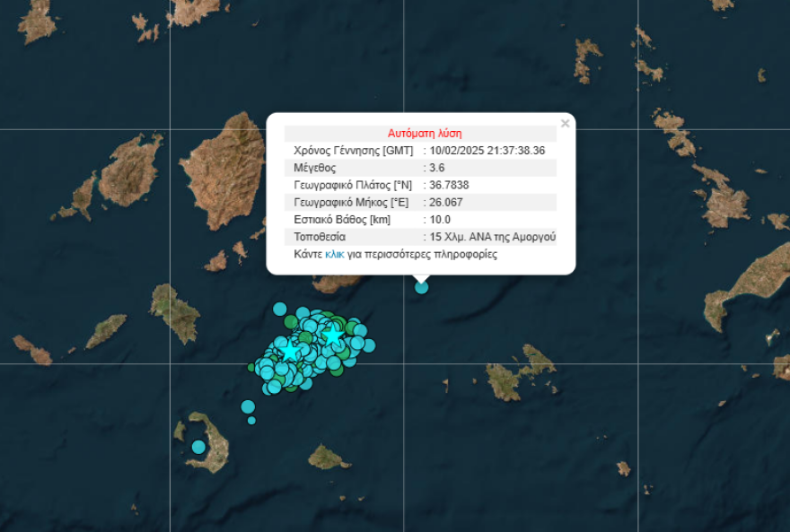Select the right star epicenter marker
Image resolution: width=790 pixels, height=532 pixels.
(333, 336)
